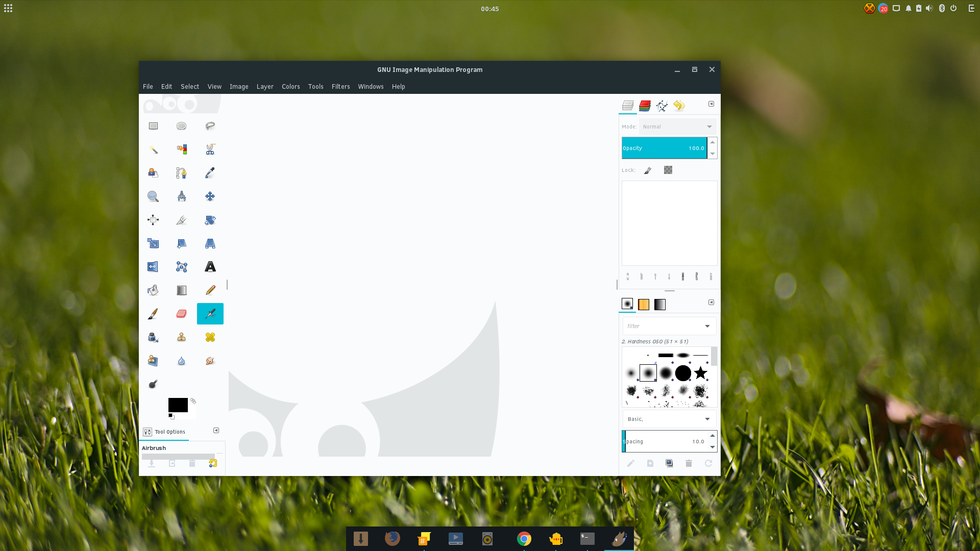980x551 pixels.
Task: Select the Text tool
Action: pyautogui.click(x=210, y=267)
